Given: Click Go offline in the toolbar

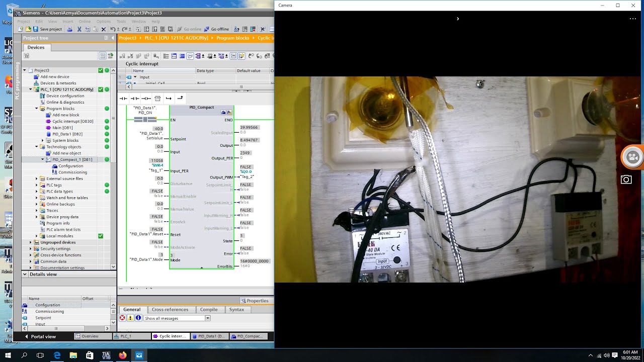Looking at the screenshot, I should click(x=216, y=29).
